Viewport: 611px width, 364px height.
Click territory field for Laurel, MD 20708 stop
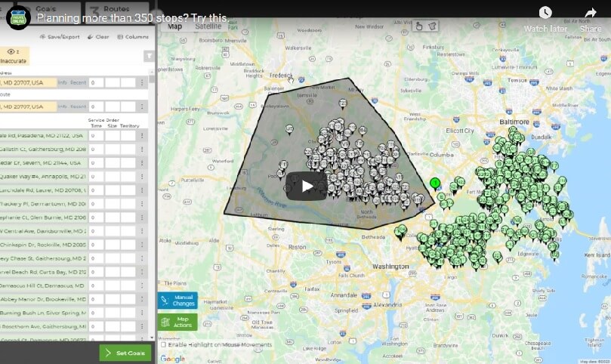128,190
